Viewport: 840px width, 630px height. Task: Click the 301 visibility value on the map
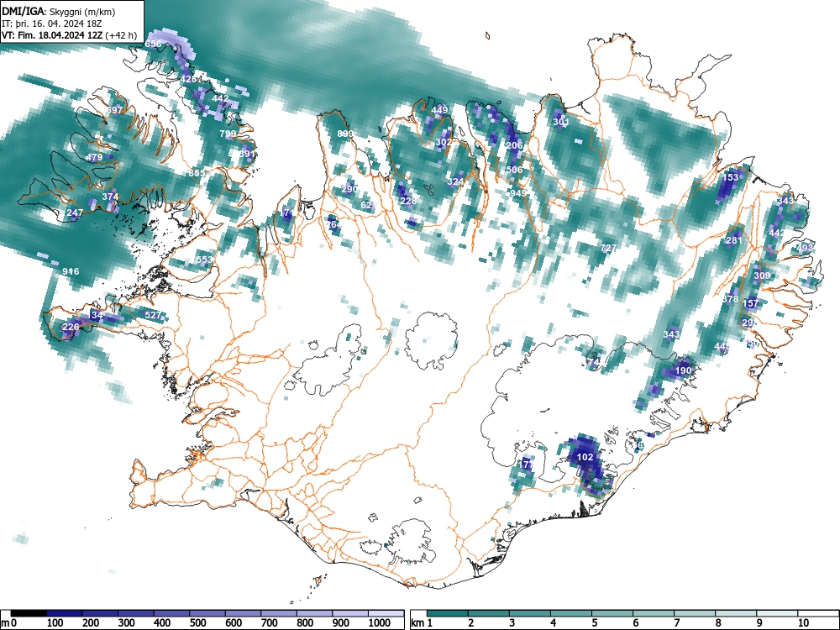pos(561,122)
